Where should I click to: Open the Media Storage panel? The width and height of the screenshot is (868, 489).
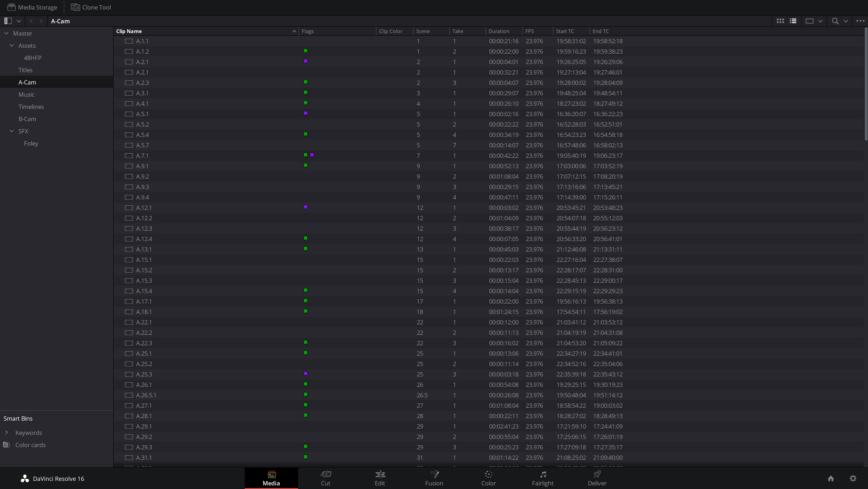[x=32, y=7]
